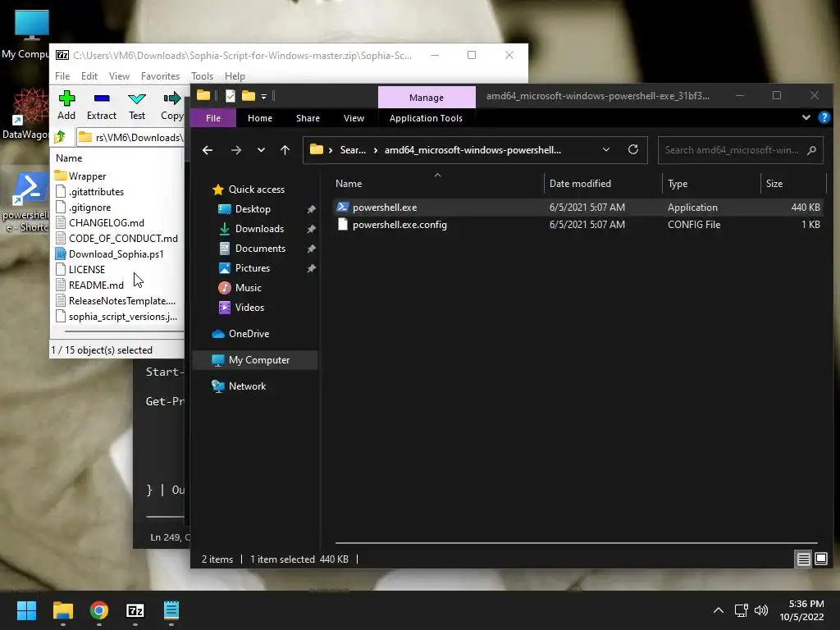Go up one folder in 7-Zip

coord(60,137)
